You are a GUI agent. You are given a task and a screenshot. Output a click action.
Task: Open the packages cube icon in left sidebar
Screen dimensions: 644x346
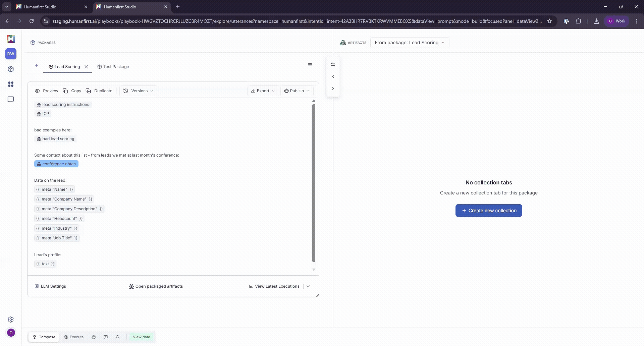pyautogui.click(x=11, y=69)
